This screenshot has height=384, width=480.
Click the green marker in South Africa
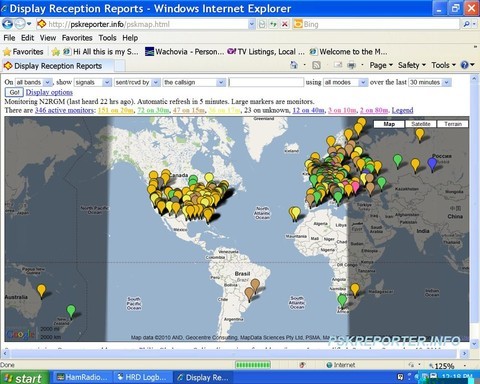pyautogui.click(x=342, y=300)
